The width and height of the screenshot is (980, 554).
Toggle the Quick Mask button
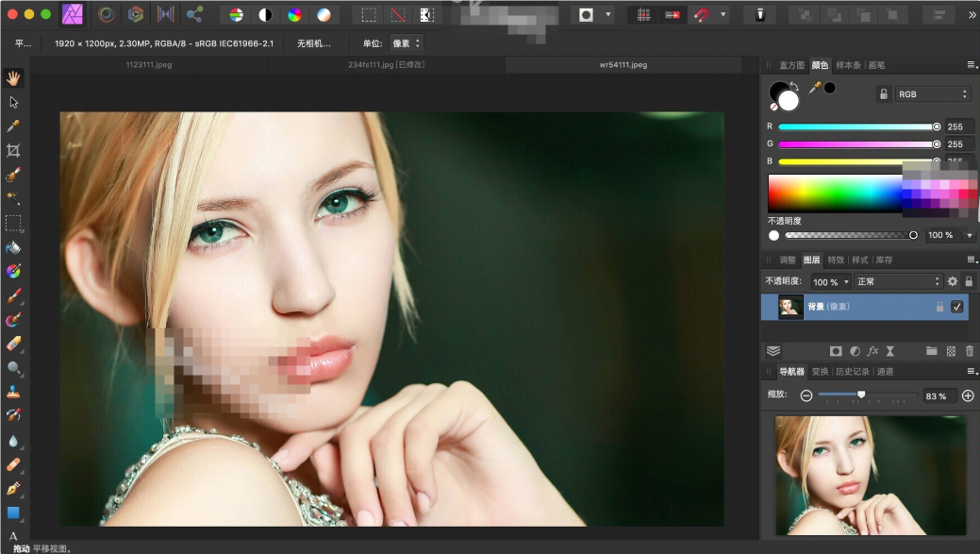click(x=586, y=15)
